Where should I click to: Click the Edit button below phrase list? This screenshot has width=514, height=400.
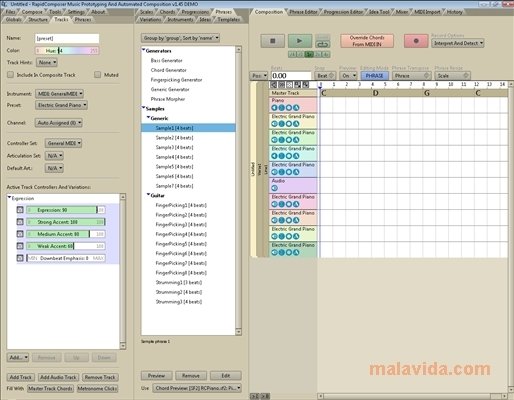tap(226, 376)
